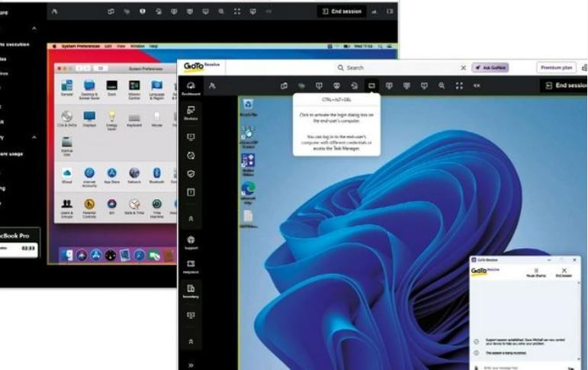Viewport: 588px width, 370px height.
Task: Collapse the back sidebar section above 'usage'
Action: coord(34,137)
